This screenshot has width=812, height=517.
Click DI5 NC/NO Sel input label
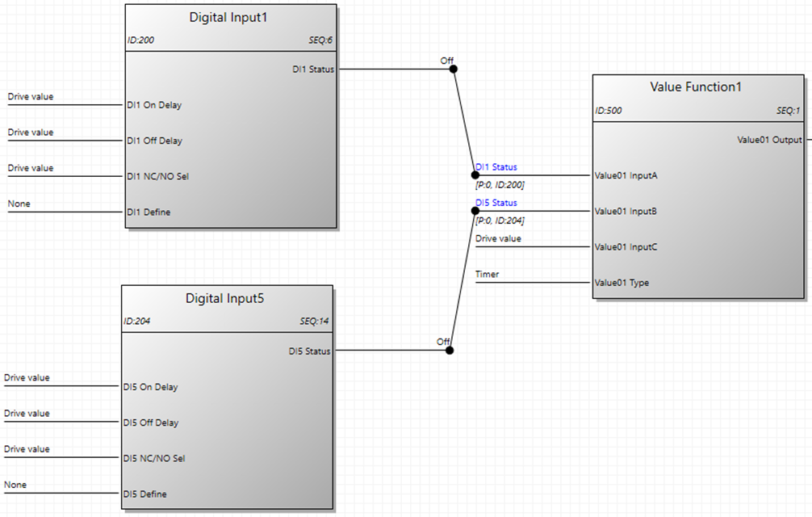pyautogui.click(x=154, y=459)
